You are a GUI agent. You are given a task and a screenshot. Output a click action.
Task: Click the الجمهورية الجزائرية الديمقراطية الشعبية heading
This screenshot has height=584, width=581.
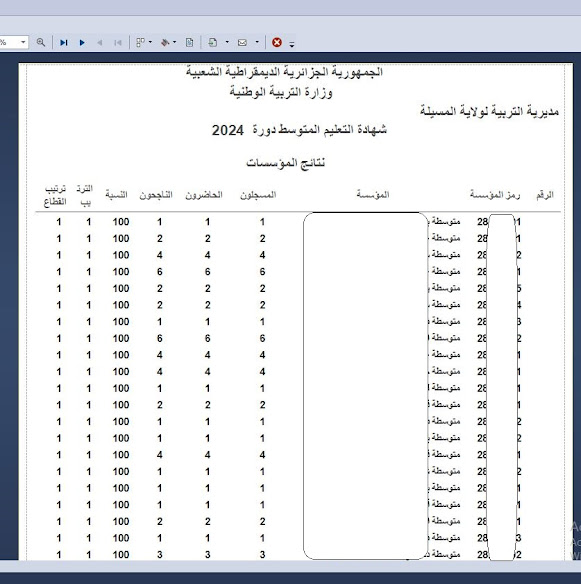point(285,71)
